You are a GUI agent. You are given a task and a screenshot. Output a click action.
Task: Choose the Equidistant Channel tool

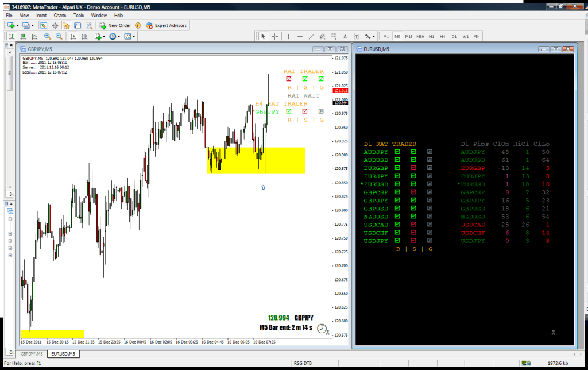click(322, 36)
